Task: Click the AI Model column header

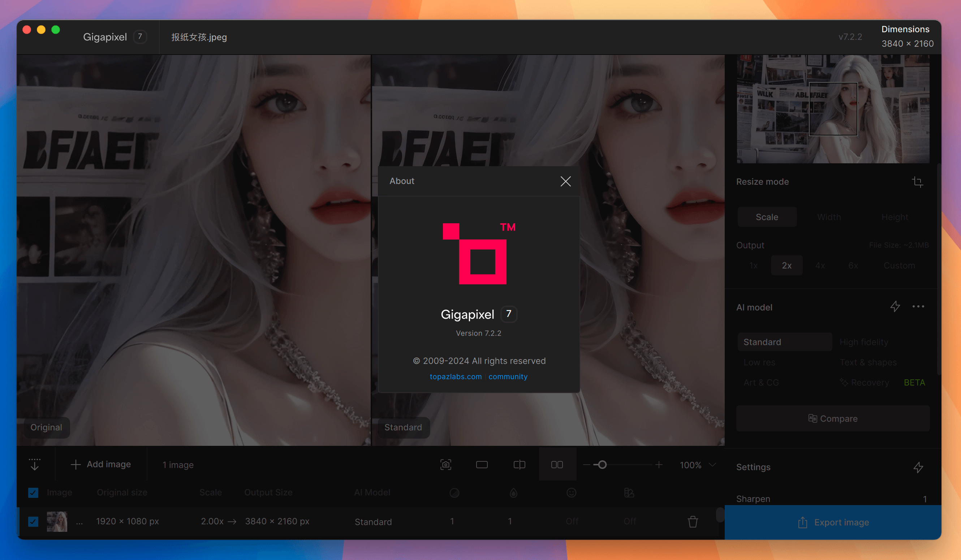Action: tap(372, 492)
